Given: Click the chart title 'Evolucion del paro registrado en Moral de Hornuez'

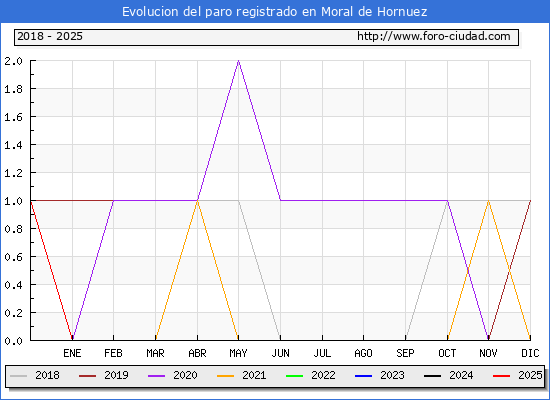Looking at the screenshot, I should [275, 12].
